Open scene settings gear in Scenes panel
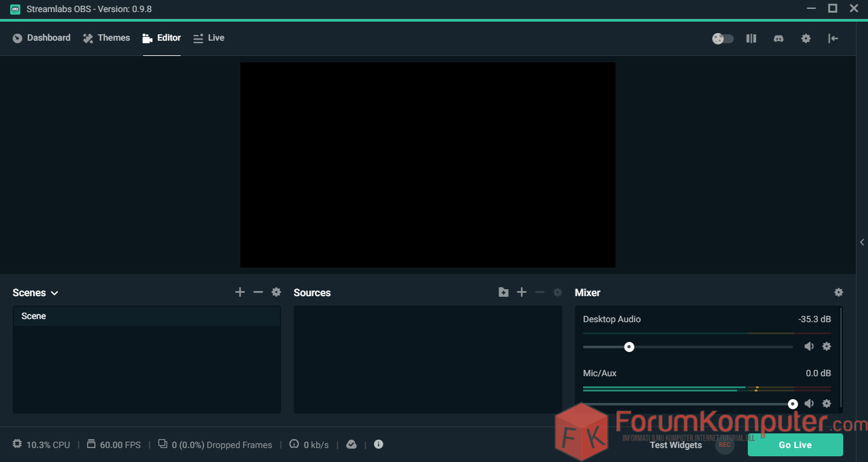Screen dimensions: 868x462 click(276, 292)
